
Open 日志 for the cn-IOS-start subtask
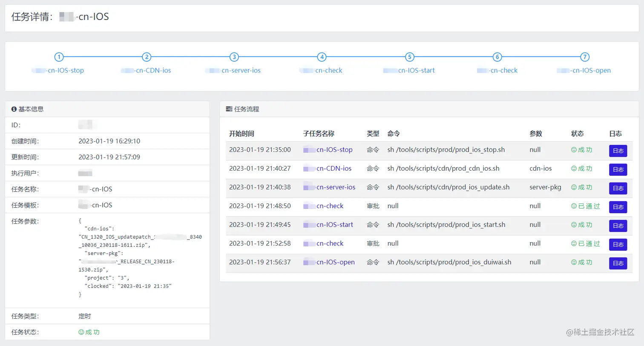(618, 226)
